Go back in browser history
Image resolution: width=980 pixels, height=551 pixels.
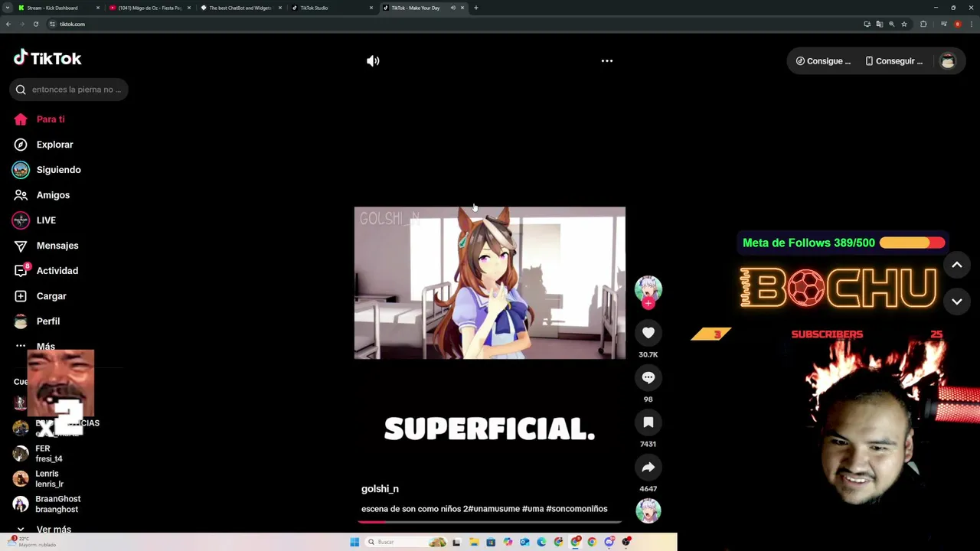click(8, 24)
